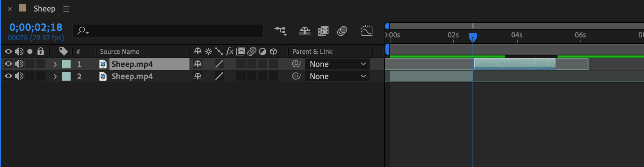Mute audio of layer 2 Sheep.mp4
This screenshot has height=167, width=644.
coord(19,76)
